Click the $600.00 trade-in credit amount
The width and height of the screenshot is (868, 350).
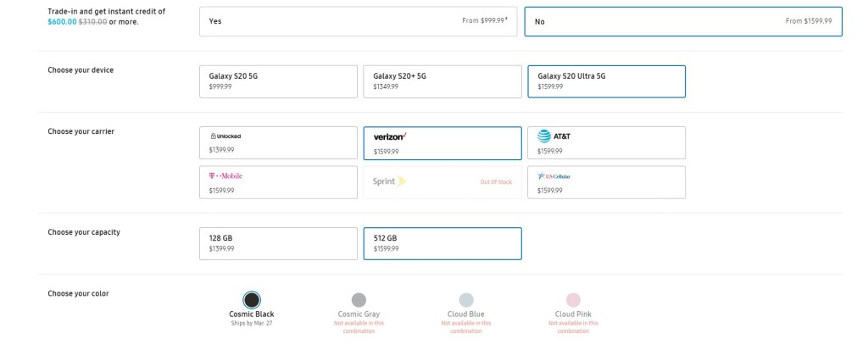[61, 21]
